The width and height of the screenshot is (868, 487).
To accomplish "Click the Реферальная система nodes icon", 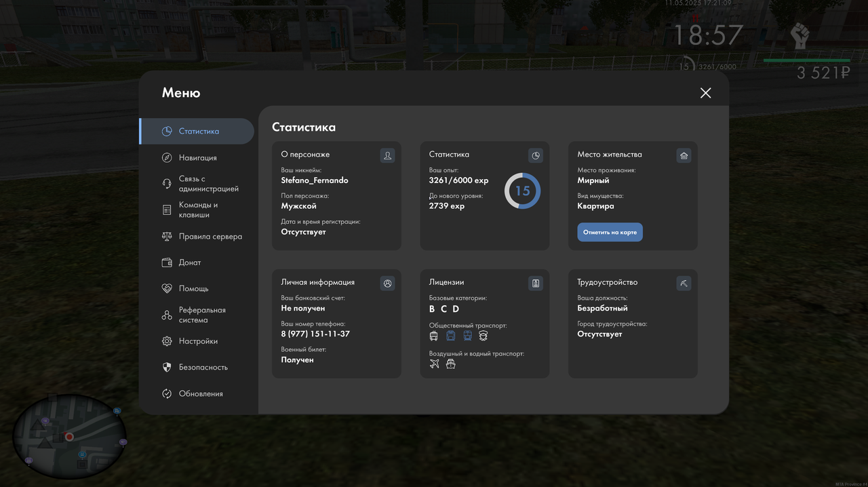I will (x=167, y=315).
